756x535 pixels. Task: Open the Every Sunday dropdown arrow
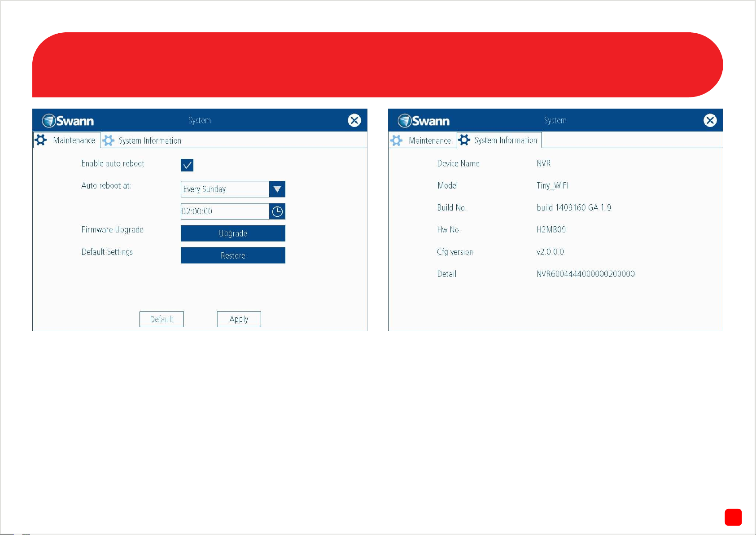pyautogui.click(x=277, y=189)
